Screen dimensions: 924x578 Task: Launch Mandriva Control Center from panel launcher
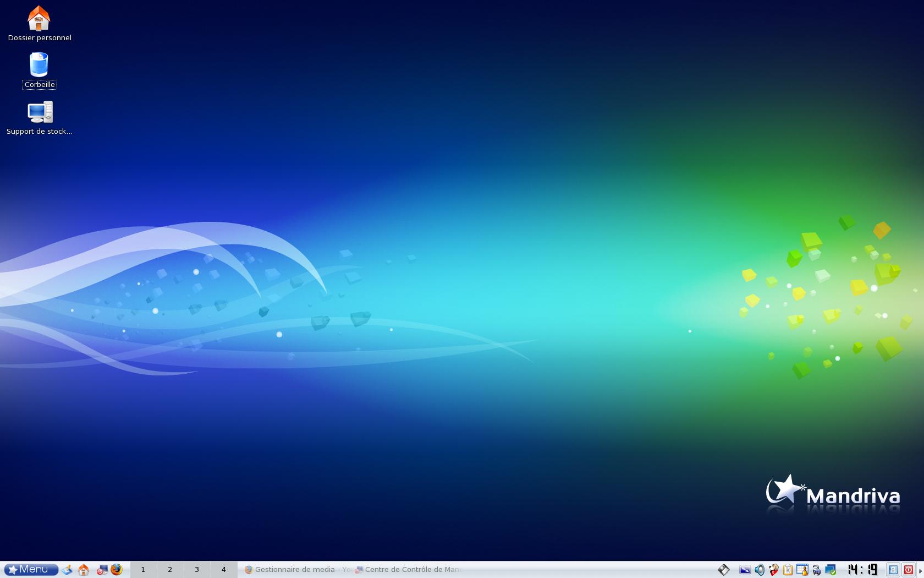(102, 570)
